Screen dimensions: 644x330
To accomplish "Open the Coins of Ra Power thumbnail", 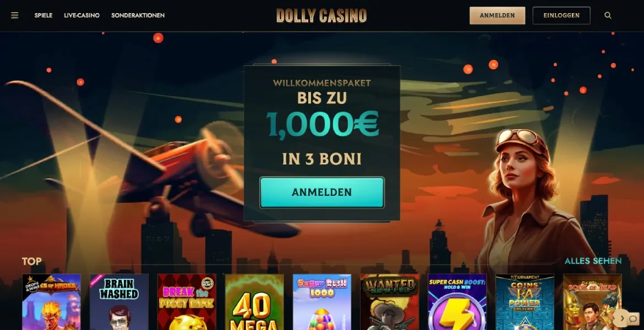I will pos(525,302).
